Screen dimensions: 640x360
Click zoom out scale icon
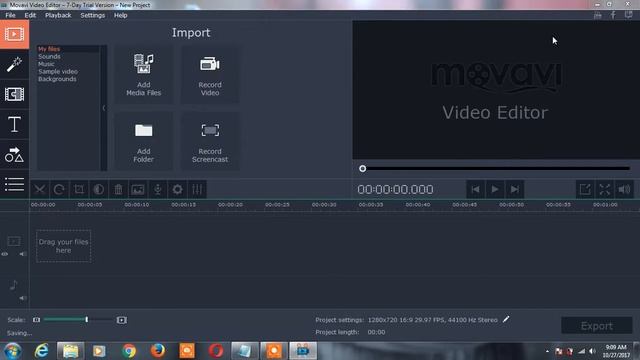click(x=36, y=320)
